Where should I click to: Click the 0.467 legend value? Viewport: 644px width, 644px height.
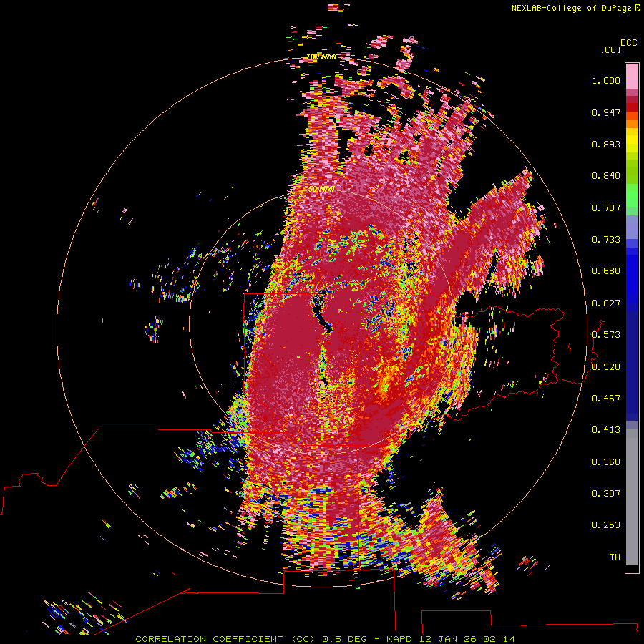point(606,399)
